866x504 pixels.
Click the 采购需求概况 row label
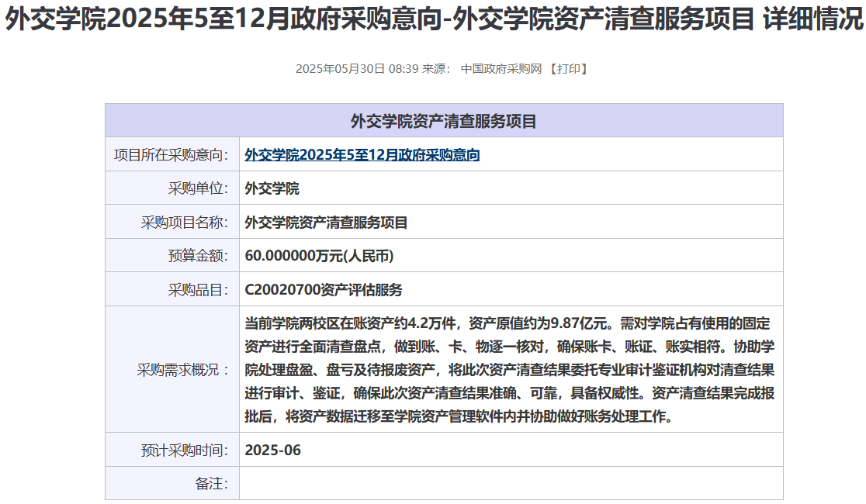pyautogui.click(x=185, y=369)
